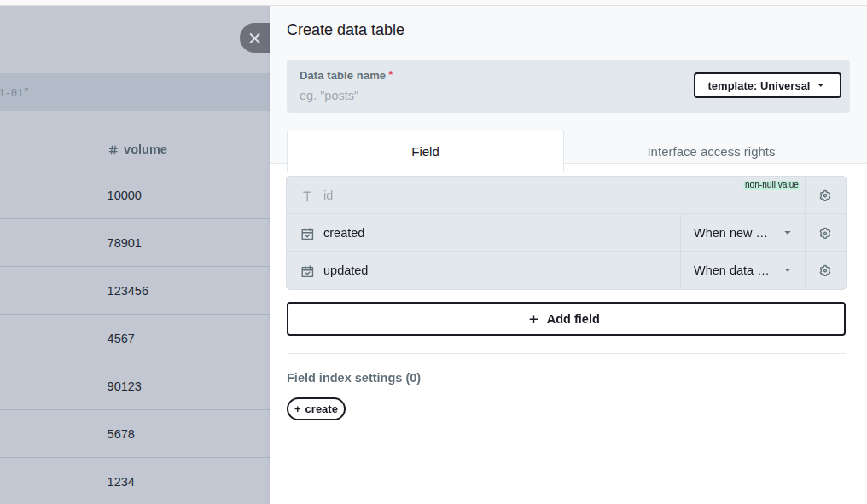Open settings gear for updated field

point(825,271)
